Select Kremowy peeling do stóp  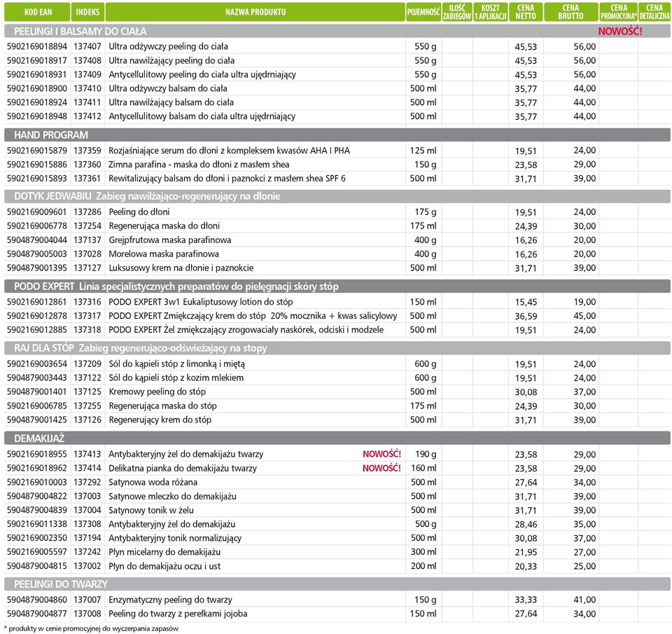(x=157, y=392)
